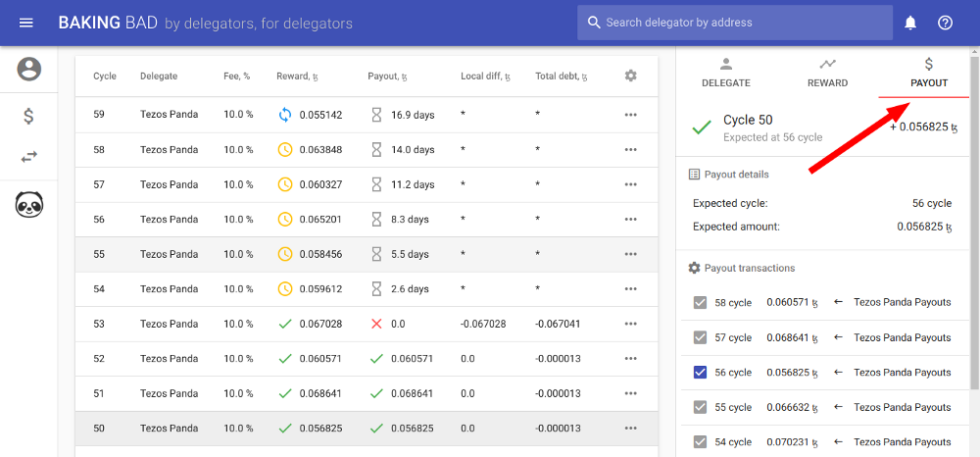Toggle the 54 cycle payout checkbox
Image resolution: width=980 pixels, height=457 pixels.
click(700, 442)
